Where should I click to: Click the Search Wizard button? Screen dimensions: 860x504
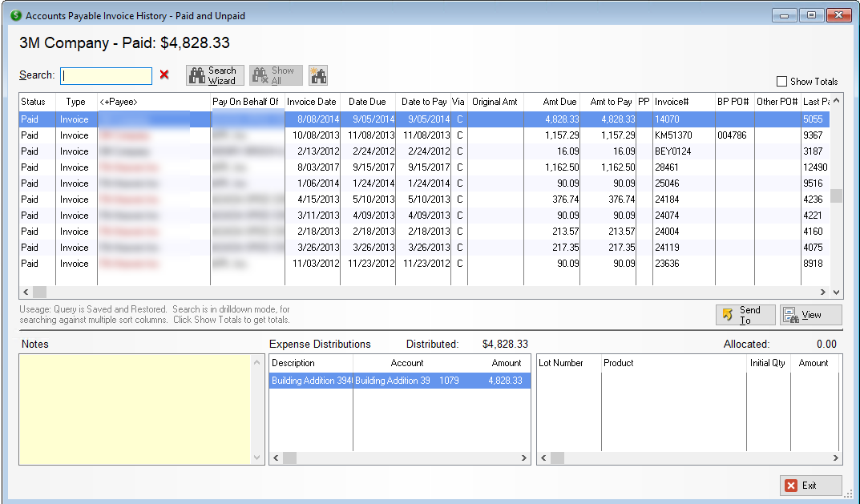pos(215,75)
